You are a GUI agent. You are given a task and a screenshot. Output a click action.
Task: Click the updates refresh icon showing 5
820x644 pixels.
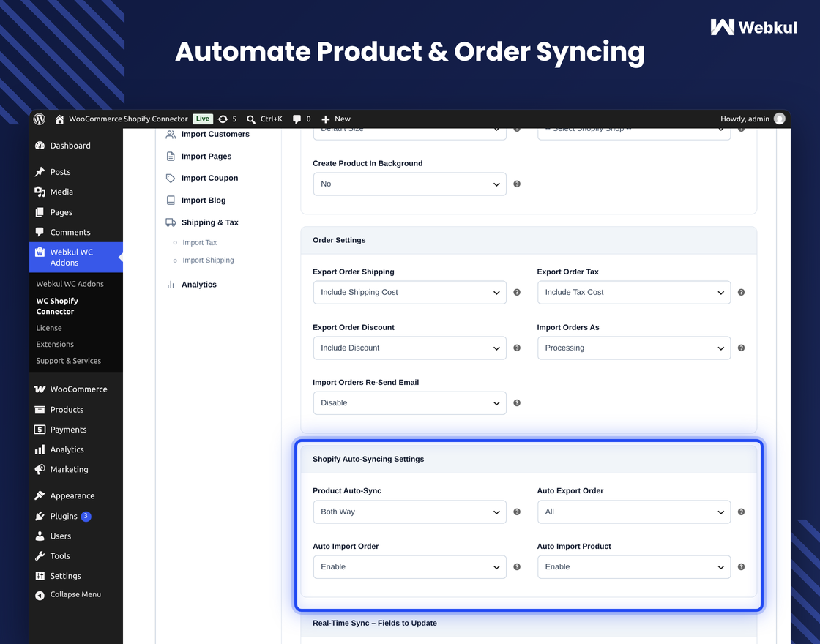coord(223,119)
